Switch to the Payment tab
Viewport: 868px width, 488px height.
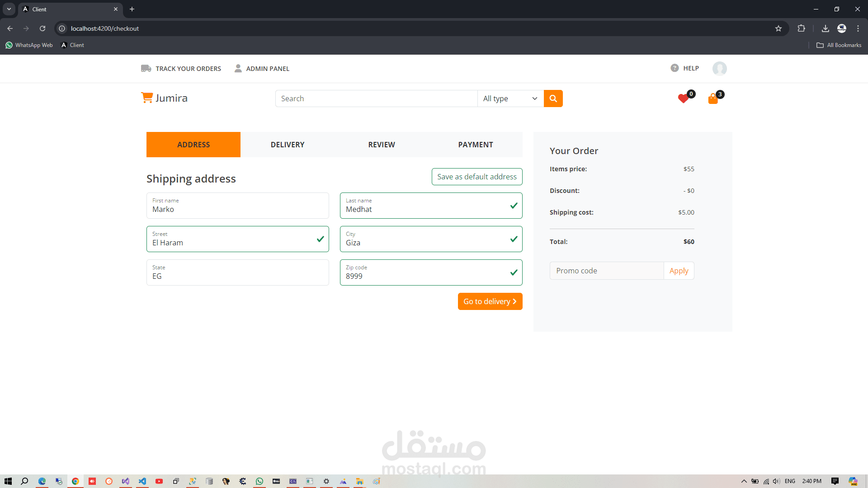475,145
